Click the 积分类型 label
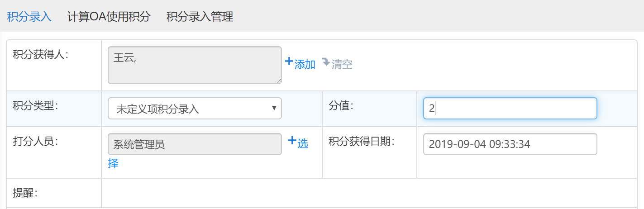The width and height of the screenshot is (644, 209). click(36, 106)
